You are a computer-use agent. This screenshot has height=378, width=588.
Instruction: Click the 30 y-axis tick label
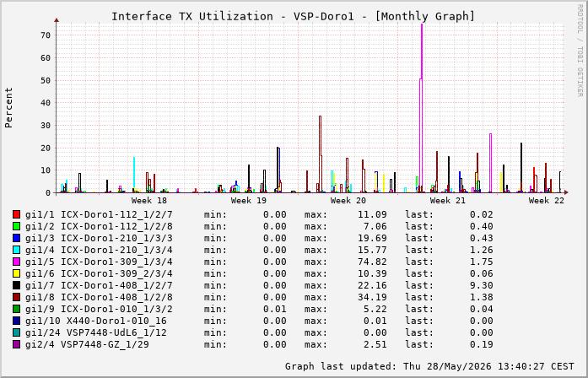[x=46, y=125]
